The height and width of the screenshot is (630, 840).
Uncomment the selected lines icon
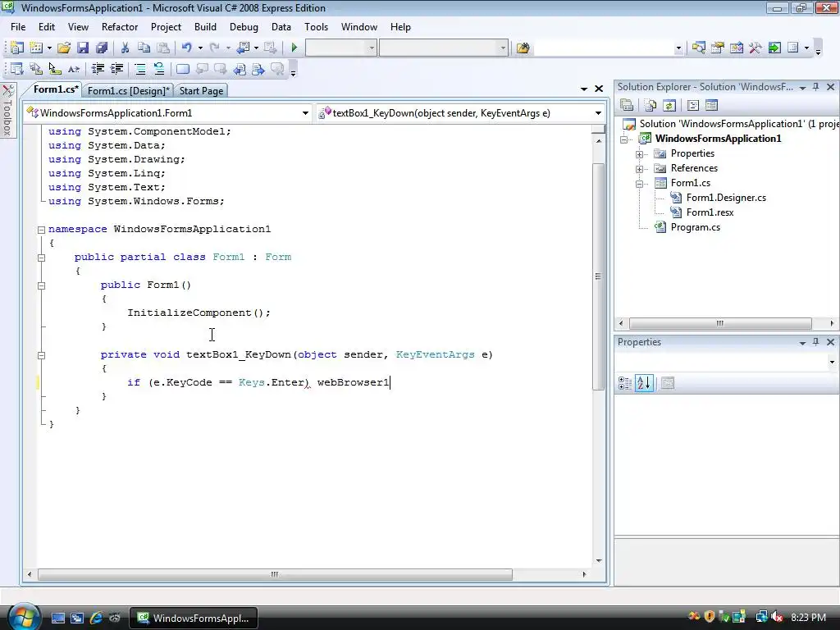[x=159, y=69]
